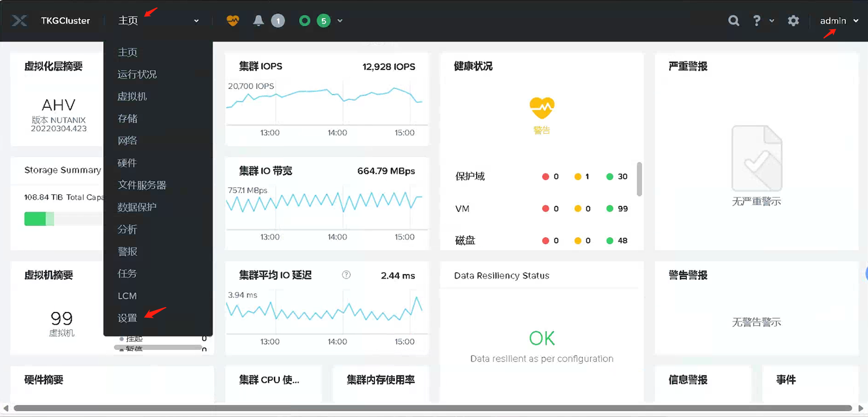This screenshot has height=417, width=868.
Task: Click the no critical alerts document icon
Action: tap(756, 158)
